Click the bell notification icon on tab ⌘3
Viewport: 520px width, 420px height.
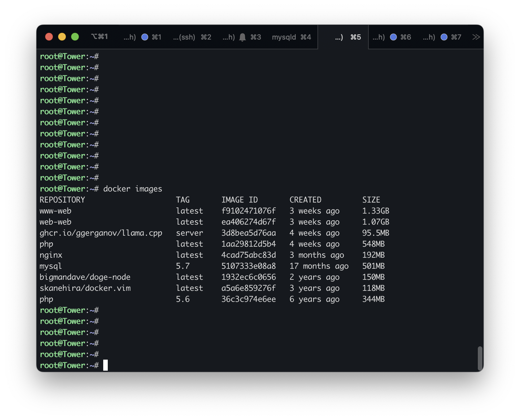242,37
